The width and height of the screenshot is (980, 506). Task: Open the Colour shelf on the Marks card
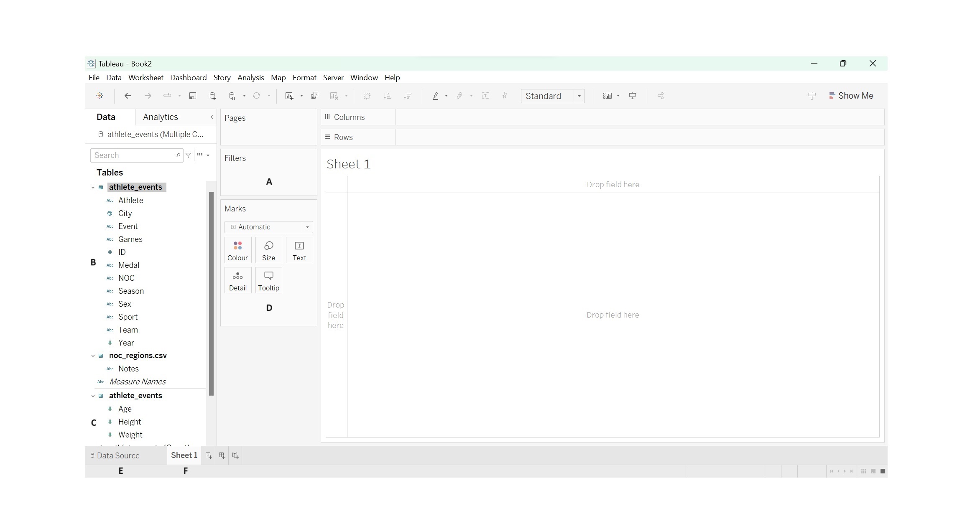237,250
